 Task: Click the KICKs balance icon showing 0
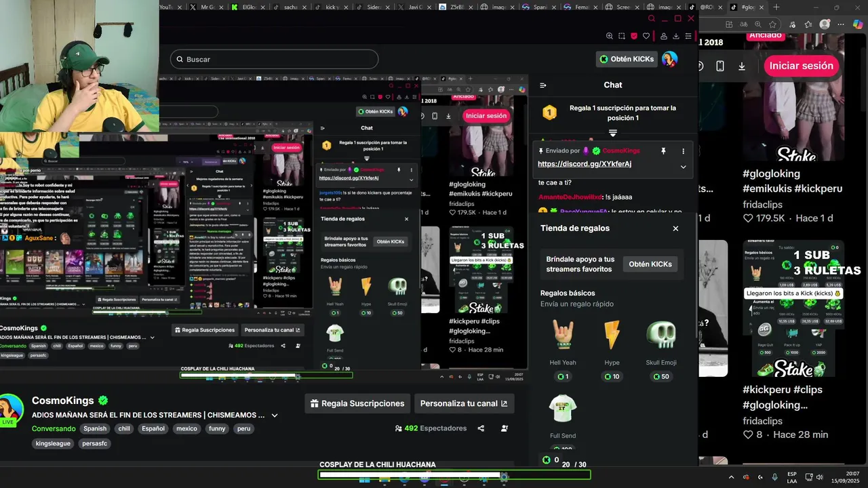pyautogui.click(x=547, y=460)
